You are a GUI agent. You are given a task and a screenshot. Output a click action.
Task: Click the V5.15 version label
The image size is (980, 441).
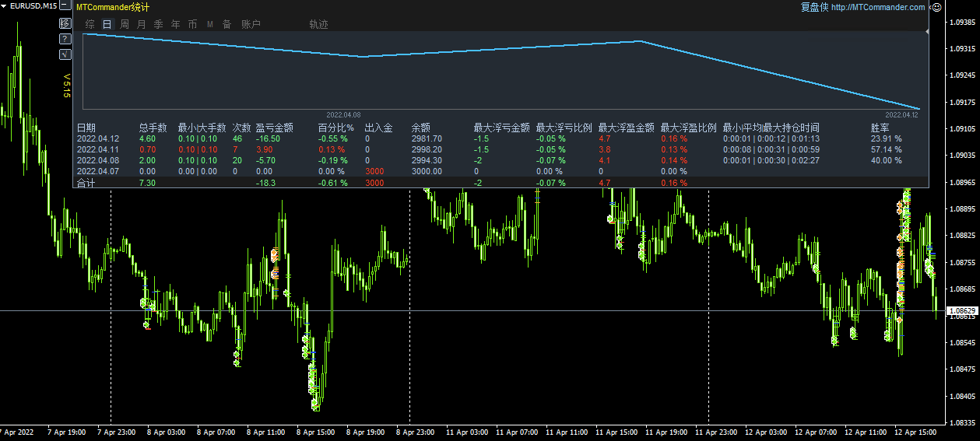tap(66, 86)
